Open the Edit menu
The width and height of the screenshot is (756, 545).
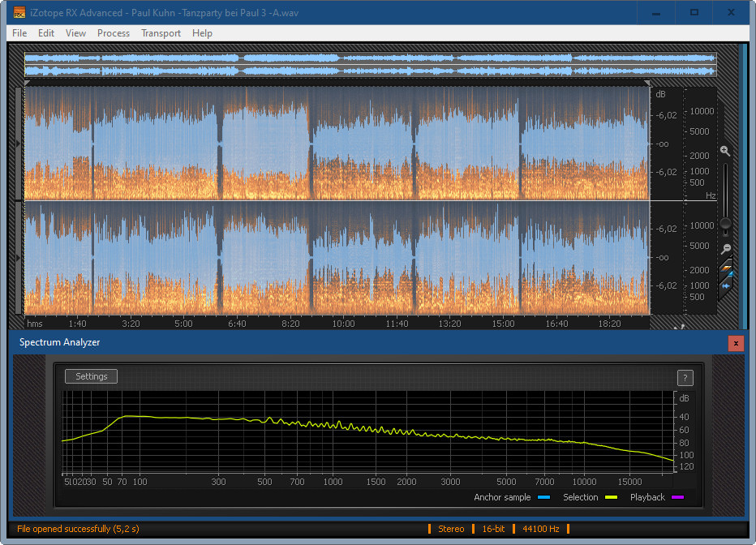coord(46,33)
